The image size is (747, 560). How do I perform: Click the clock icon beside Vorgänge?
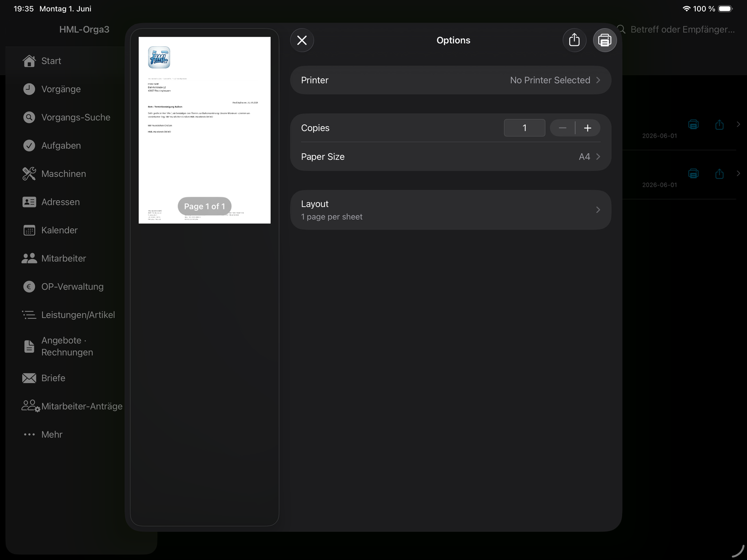point(29,89)
